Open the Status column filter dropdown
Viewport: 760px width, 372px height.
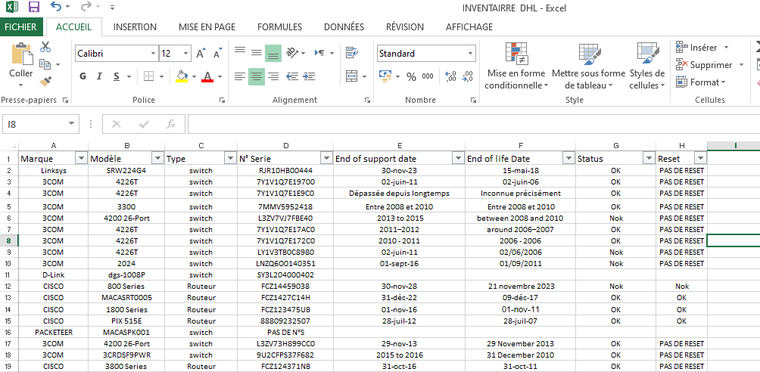click(648, 159)
